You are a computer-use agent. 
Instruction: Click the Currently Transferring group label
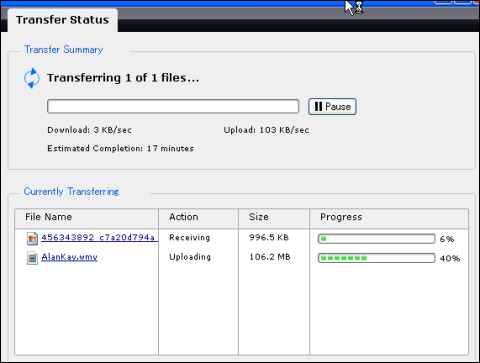[x=71, y=192]
